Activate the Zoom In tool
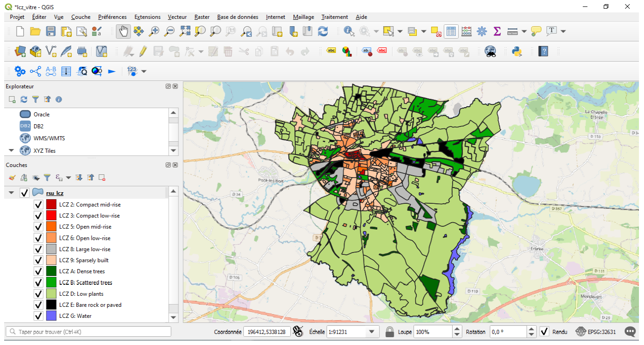 click(x=154, y=31)
